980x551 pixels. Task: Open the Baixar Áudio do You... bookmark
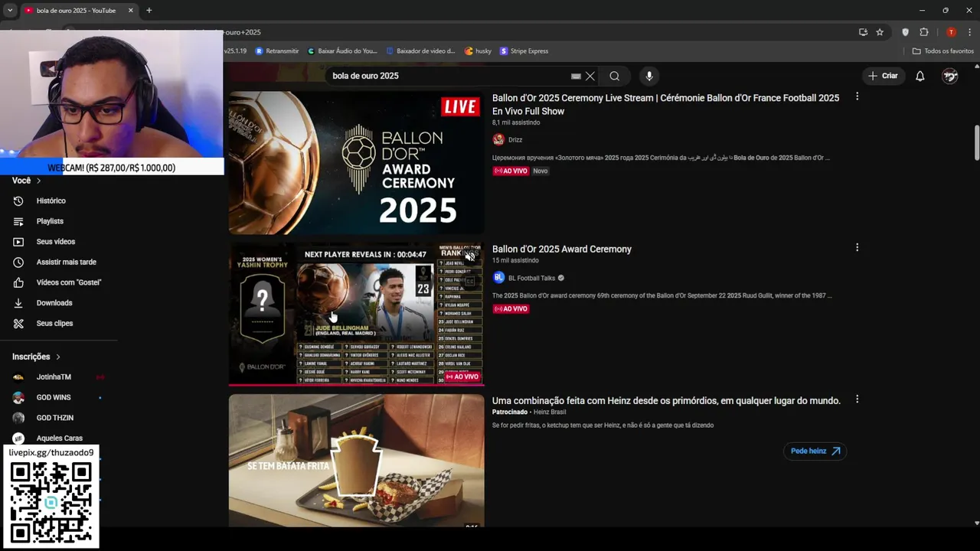pyautogui.click(x=342, y=51)
